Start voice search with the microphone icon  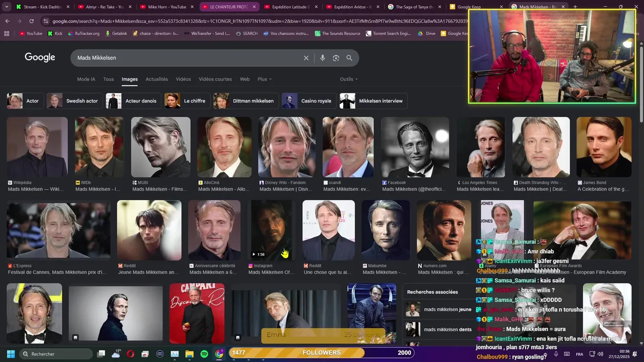(x=323, y=58)
